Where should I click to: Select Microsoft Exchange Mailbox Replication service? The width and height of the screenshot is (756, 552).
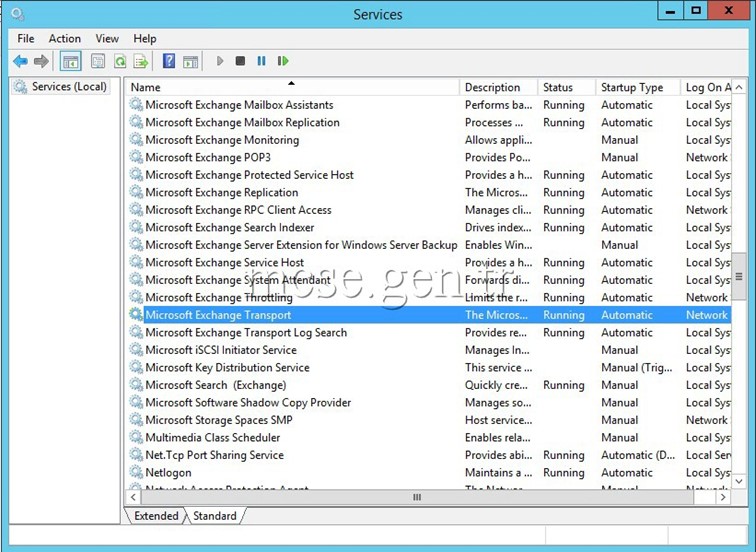click(x=429, y=122)
